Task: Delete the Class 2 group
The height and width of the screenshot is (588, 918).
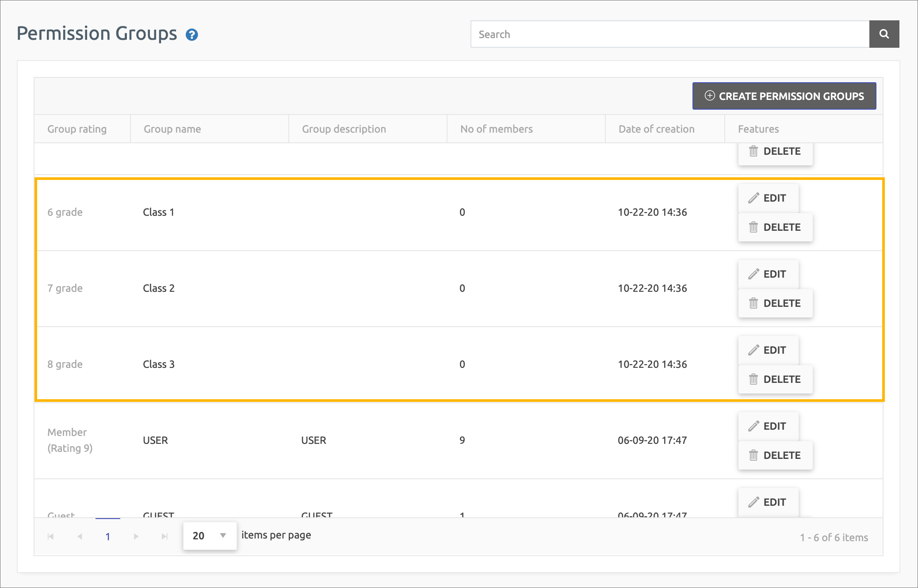Action: (775, 303)
